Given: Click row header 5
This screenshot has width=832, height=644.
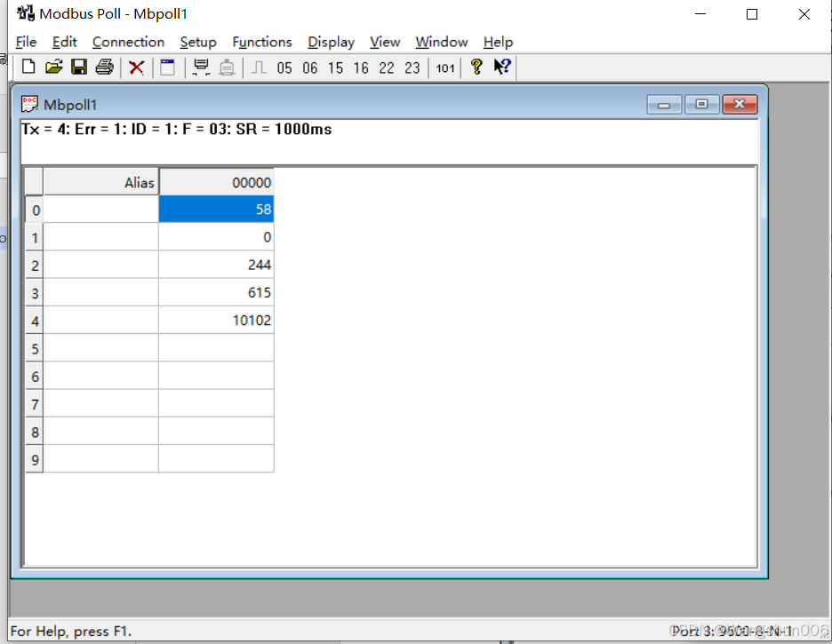Looking at the screenshot, I should 35,348.
